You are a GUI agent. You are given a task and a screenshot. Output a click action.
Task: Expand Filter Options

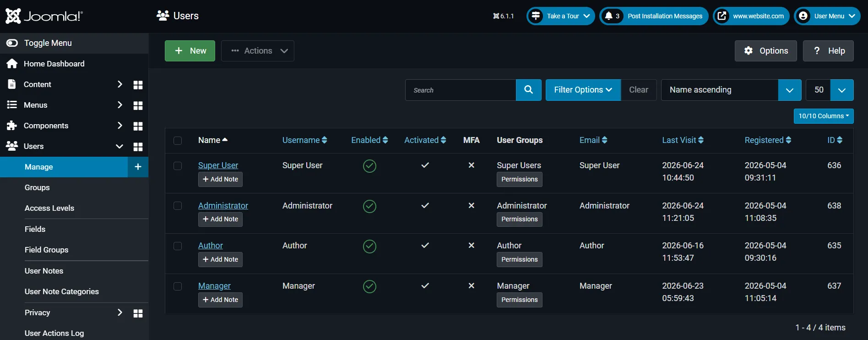[583, 90]
